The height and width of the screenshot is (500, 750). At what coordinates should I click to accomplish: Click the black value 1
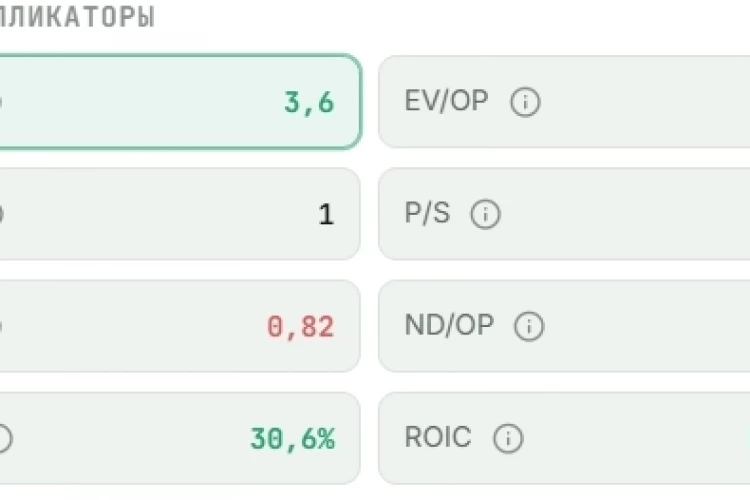pyautogui.click(x=326, y=214)
